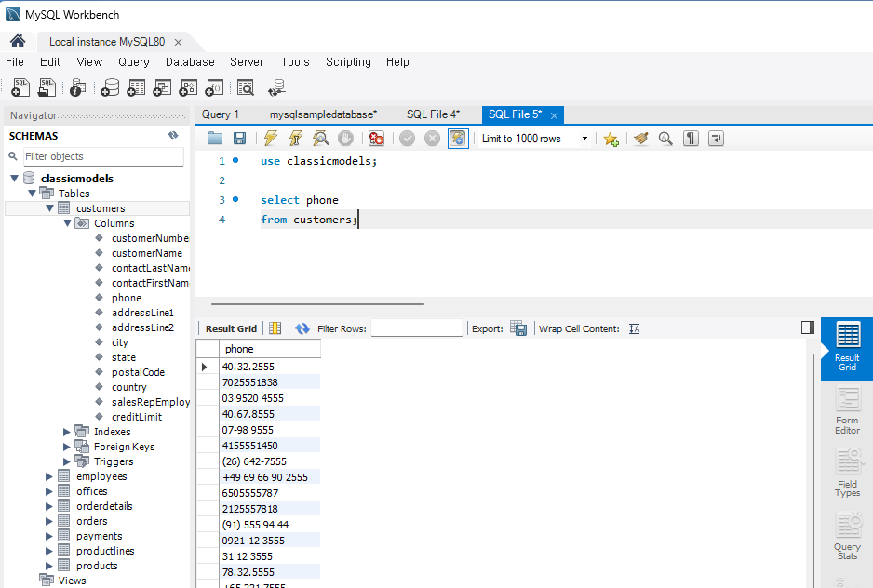Open Query Stats panel
The height and width of the screenshot is (588, 873).
(x=847, y=536)
